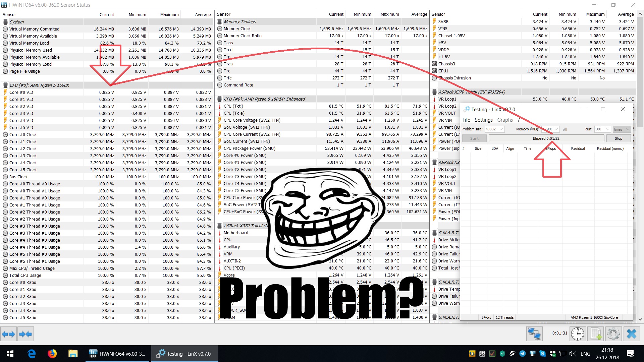
Task: Click the expand panels arrows icon
Action: (8, 334)
